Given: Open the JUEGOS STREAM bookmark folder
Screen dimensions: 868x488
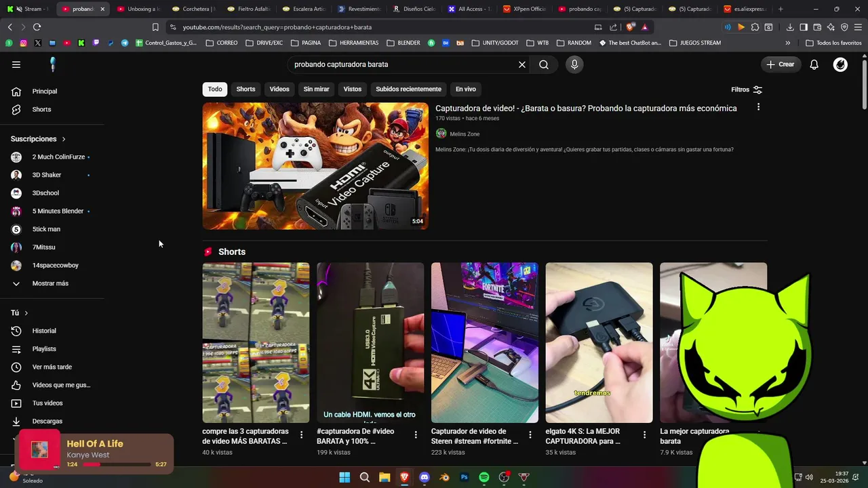Looking at the screenshot, I should [x=694, y=43].
